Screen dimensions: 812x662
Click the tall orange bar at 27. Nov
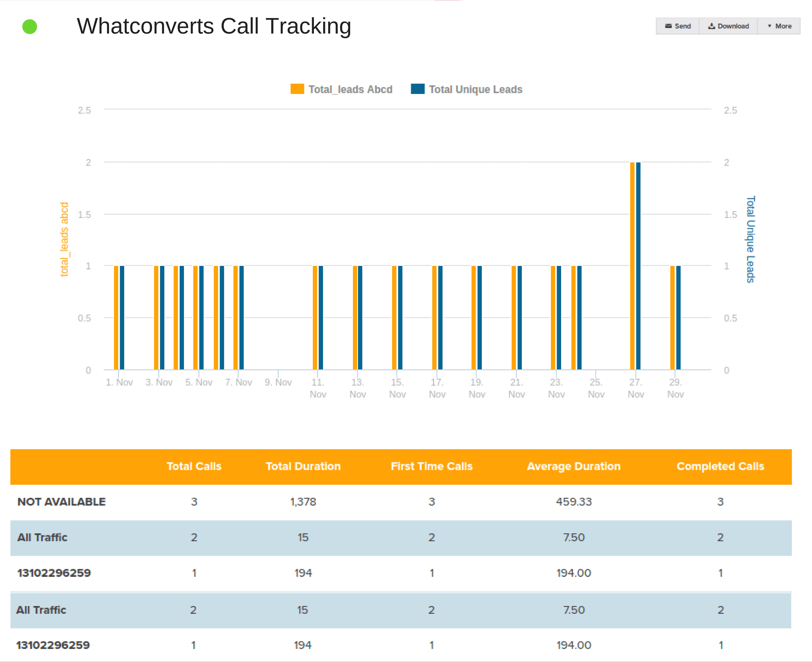tap(632, 266)
